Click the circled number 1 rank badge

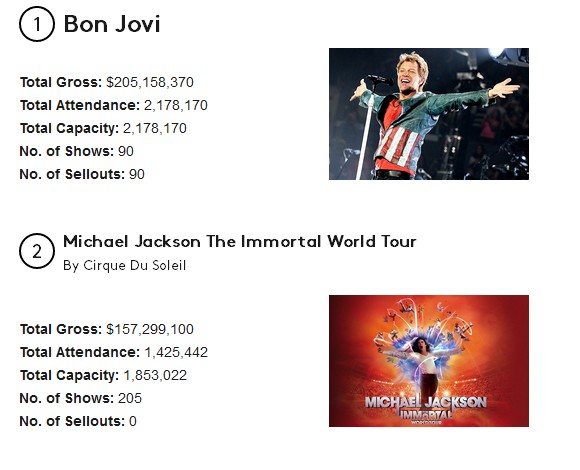pos(37,24)
